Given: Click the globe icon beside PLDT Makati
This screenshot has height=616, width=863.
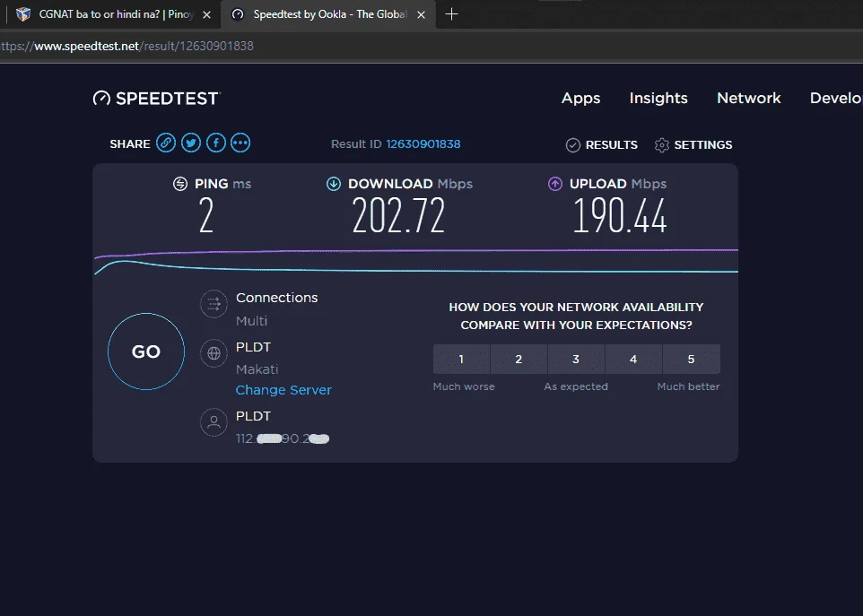Looking at the screenshot, I should tap(214, 353).
